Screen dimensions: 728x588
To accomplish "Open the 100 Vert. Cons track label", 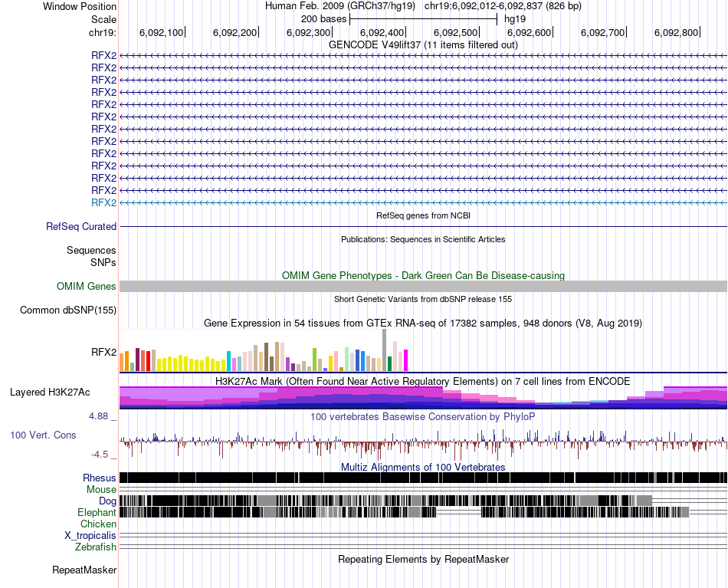I will (x=43, y=435).
